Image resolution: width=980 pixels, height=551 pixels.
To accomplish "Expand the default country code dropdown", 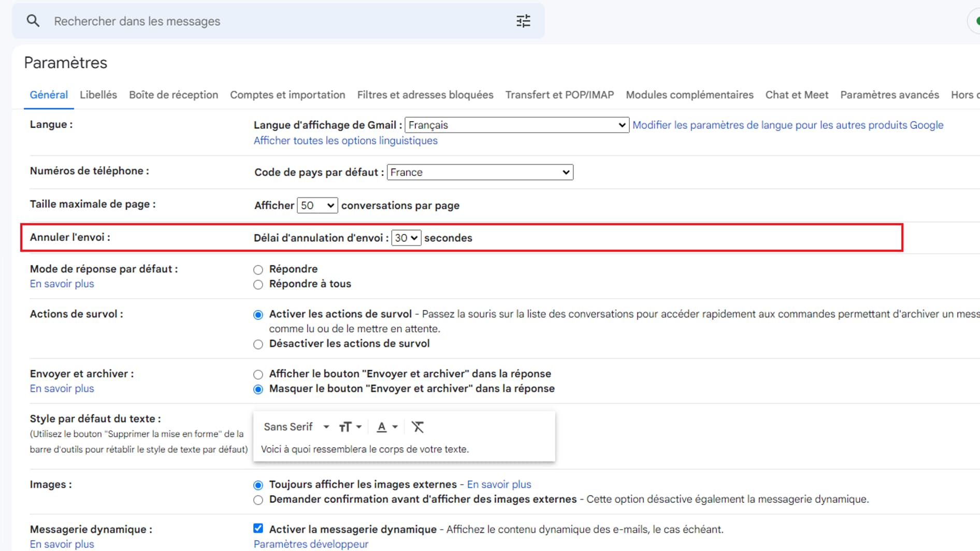I will click(x=480, y=172).
